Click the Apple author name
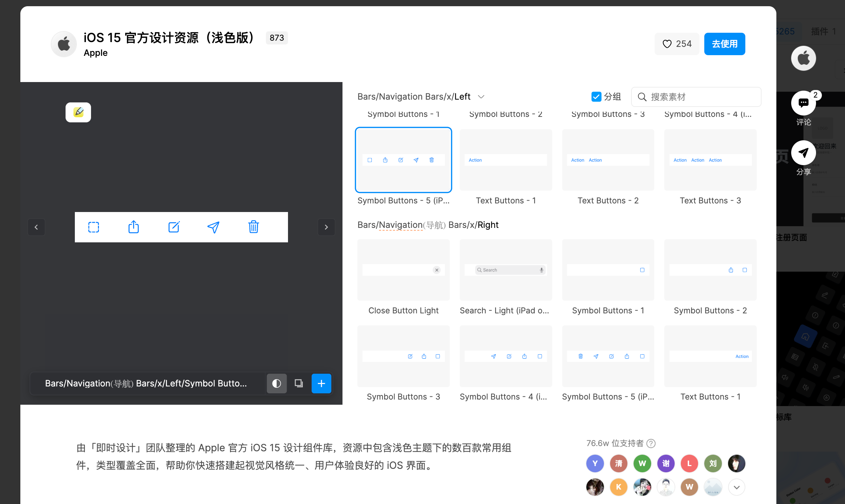This screenshot has height=504, width=845. tap(96, 53)
